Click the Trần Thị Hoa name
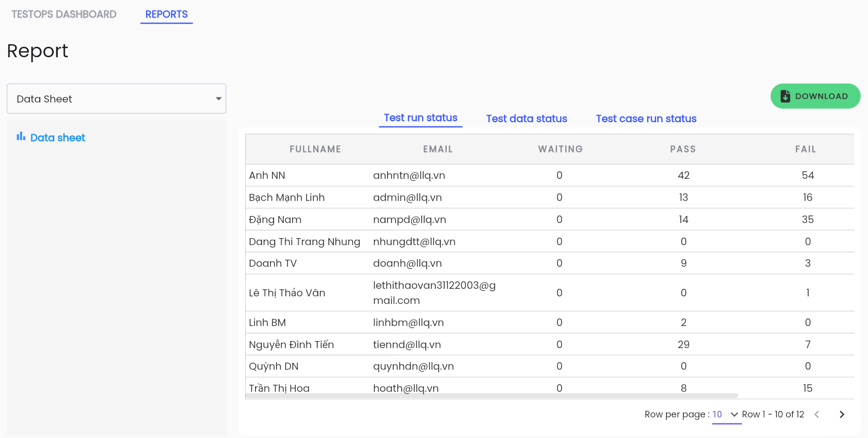Image resolution: width=868 pixels, height=438 pixels. click(x=279, y=388)
